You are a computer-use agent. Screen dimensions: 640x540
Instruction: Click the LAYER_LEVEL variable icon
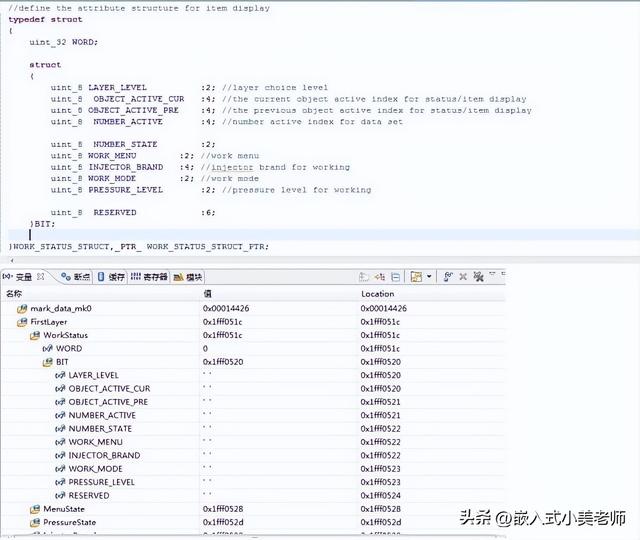[x=60, y=376]
